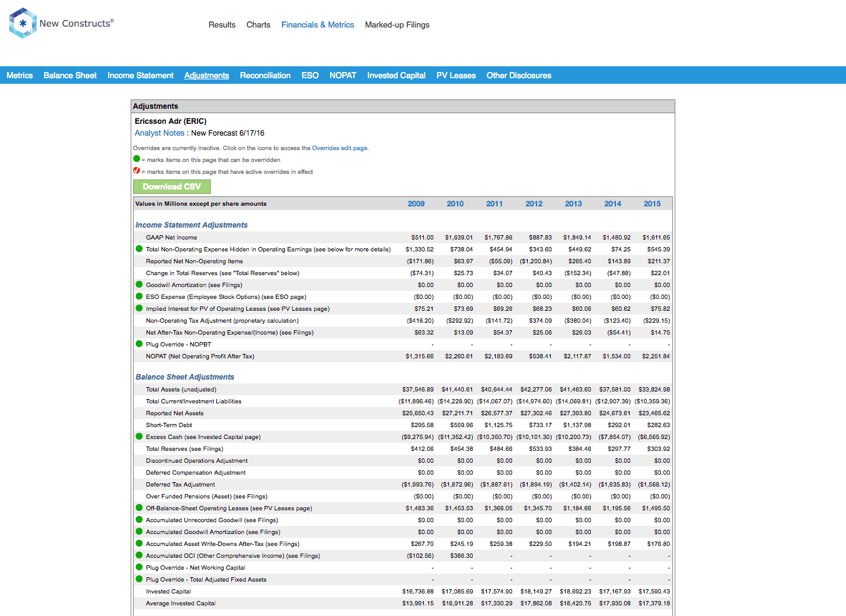Click Reported Net Non-Operating Items label

click(x=194, y=261)
